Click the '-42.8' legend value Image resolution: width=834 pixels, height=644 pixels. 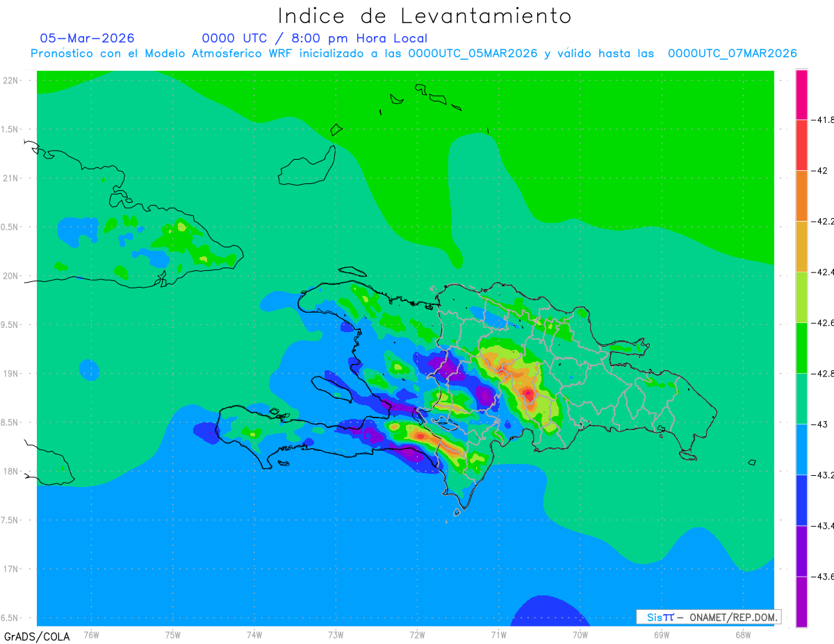coord(824,374)
